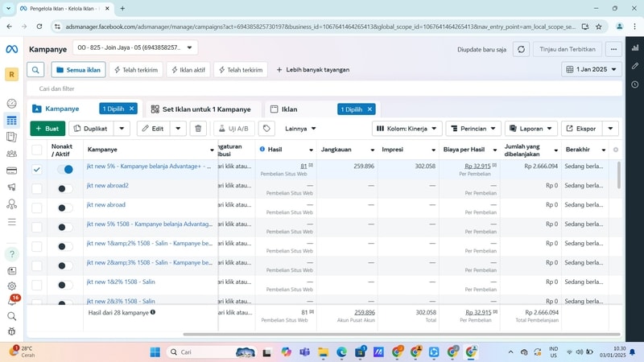Open the history clock icon in right panel
The image size is (644, 362).
635,84
